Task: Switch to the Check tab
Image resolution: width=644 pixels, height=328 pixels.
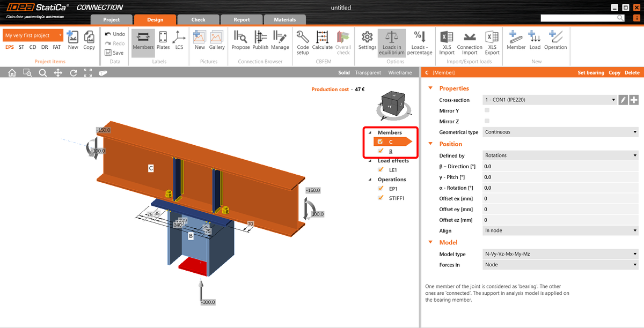Action: pos(198,19)
